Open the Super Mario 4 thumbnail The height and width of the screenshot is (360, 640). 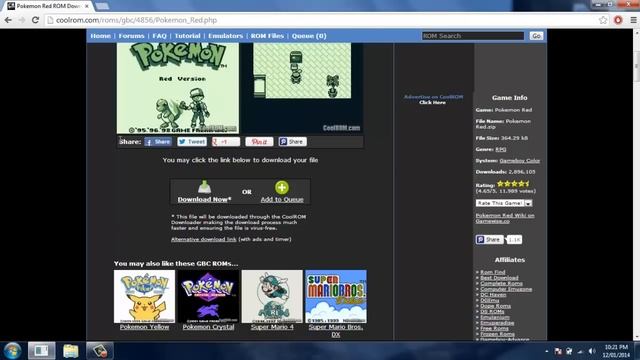pos(272,296)
